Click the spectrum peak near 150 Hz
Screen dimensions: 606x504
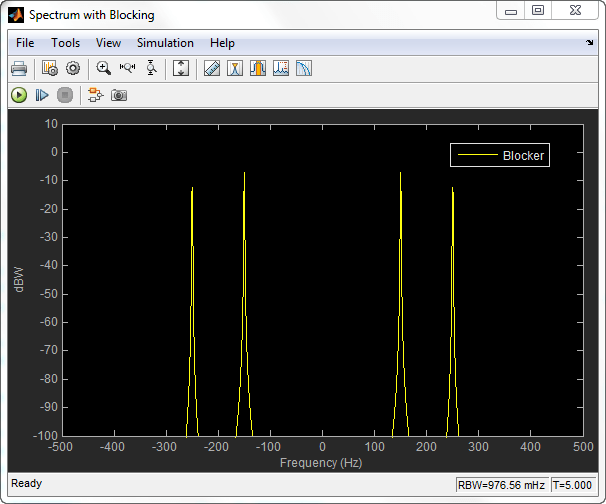(400, 173)
